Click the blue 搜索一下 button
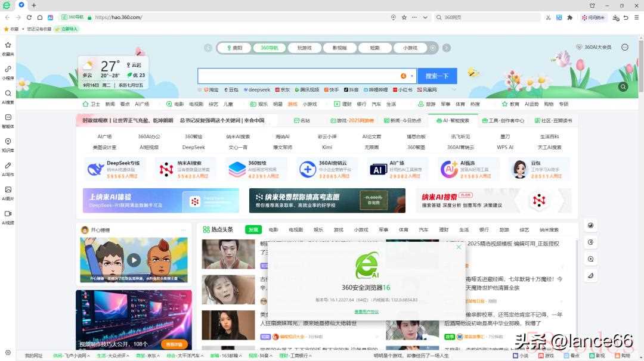The width and height of the screenshot is (644, 361). (x=437, y=76)
